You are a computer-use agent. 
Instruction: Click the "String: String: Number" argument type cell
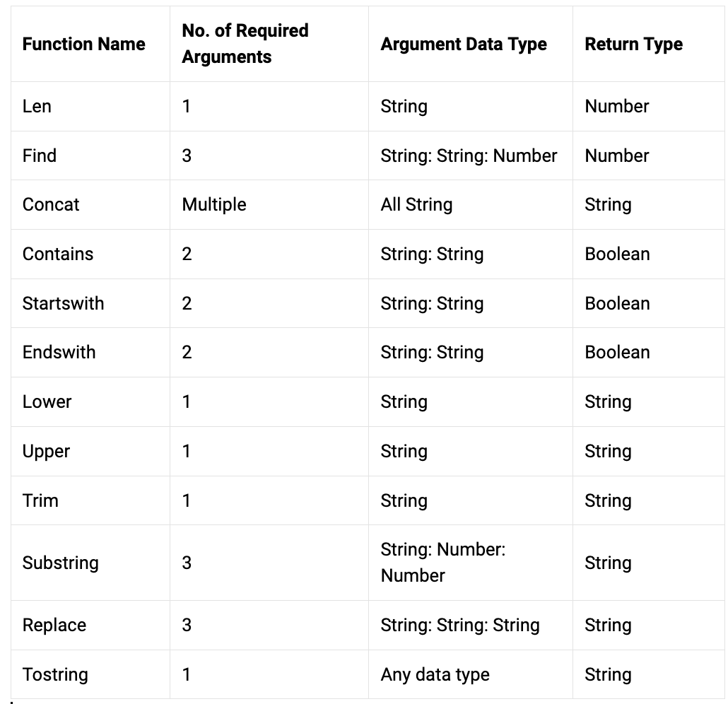click(x=469, y=156)
